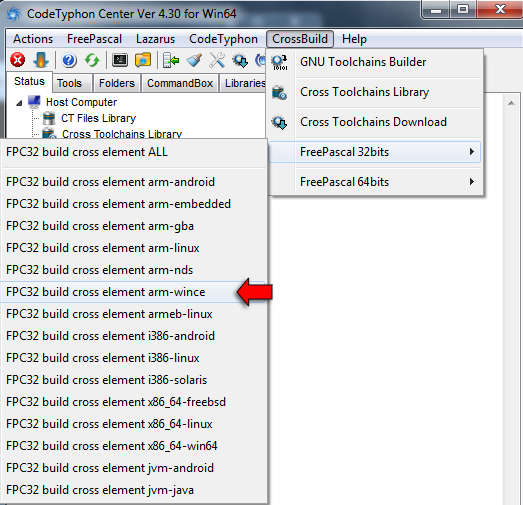The image size is (523, 505).
Task: Select Cross Toolchains Library tree item
Action: [122, 134]
